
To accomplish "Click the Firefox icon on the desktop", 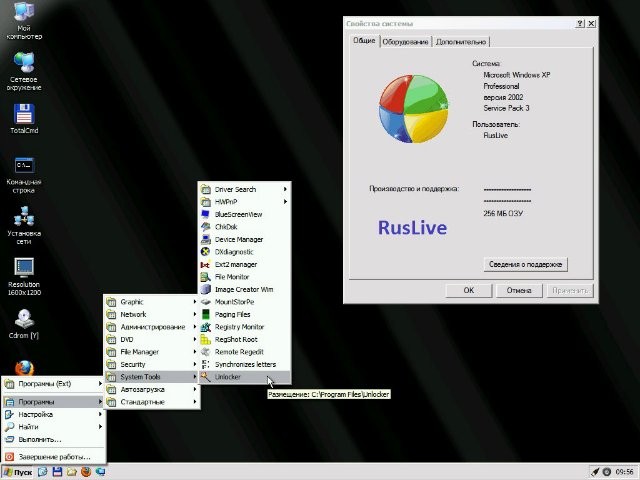I will 24,368.
